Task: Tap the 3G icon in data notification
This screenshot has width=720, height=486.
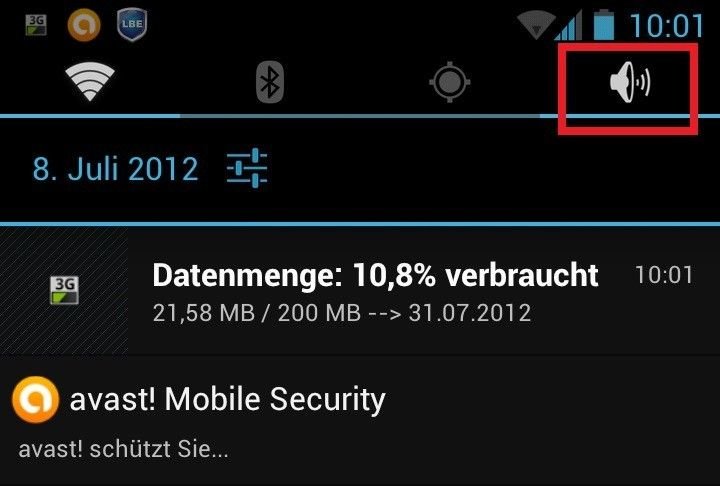Action: [x=64, y=290]
